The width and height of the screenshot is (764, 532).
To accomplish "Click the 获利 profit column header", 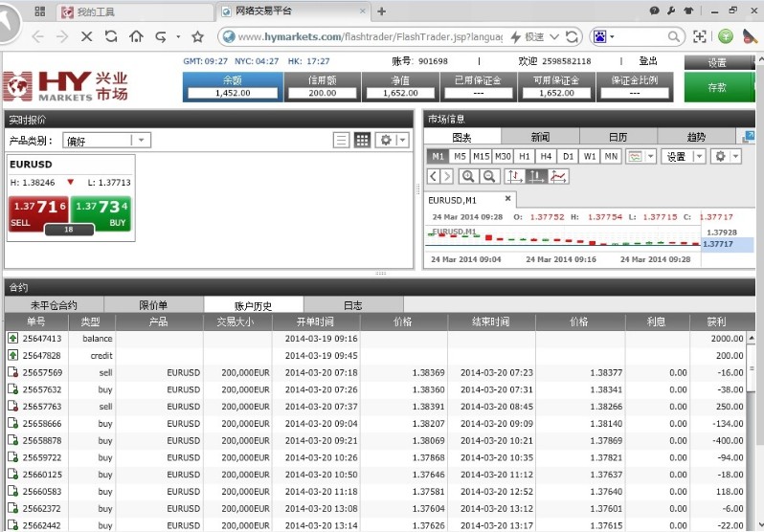I will coord(717,321).
